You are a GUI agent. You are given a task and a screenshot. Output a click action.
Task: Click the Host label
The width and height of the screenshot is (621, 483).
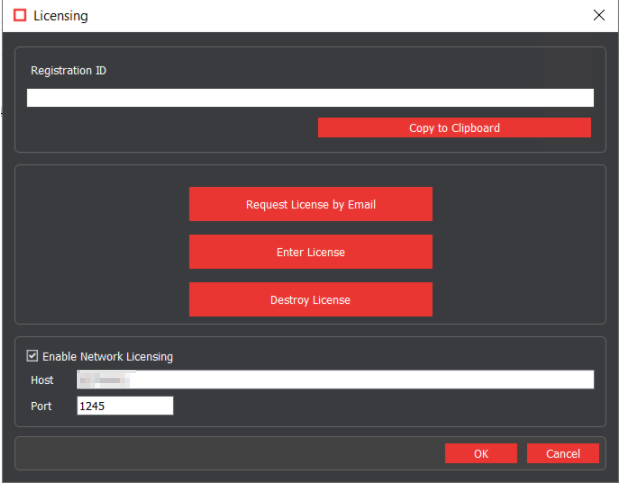coord(42,380)
